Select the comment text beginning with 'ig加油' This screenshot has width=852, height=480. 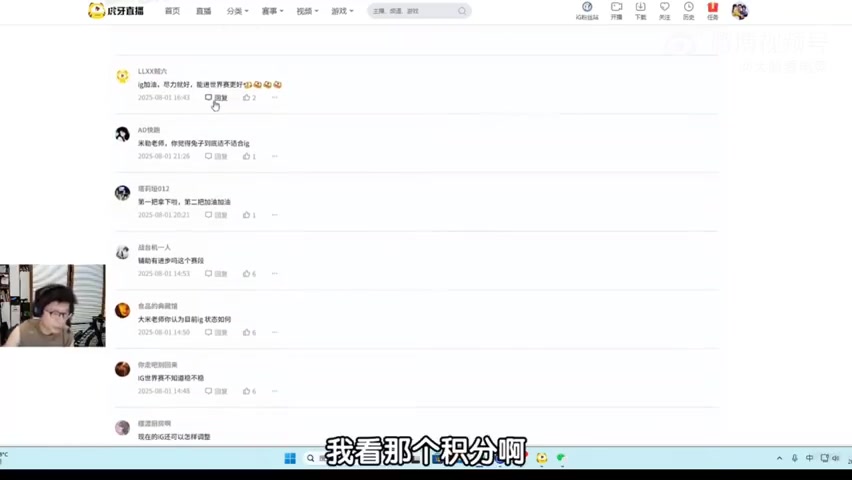click(x=210, y=85)
